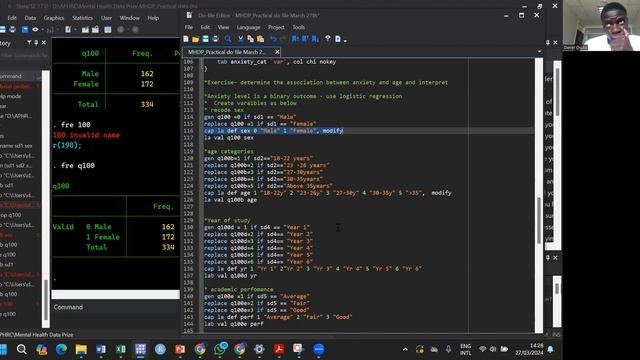Click the New file icon in the Do-file Editor toolbar
The image size is (640, 360).
186,39
